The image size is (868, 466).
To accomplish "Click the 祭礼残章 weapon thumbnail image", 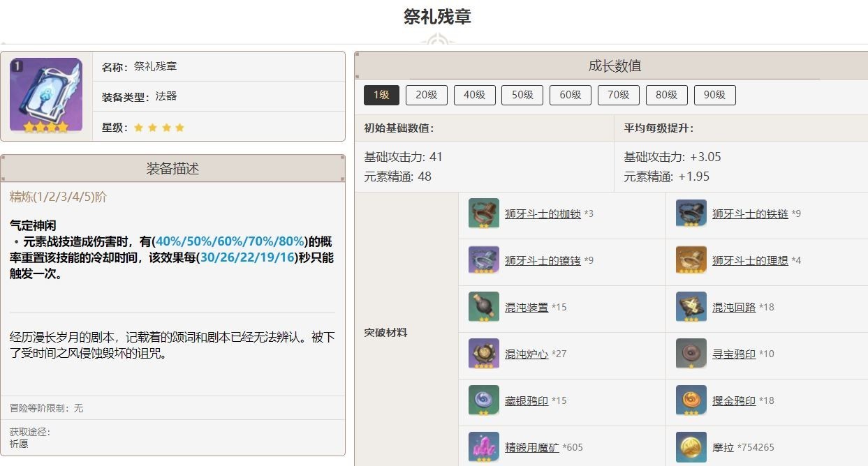I will click(46, 96).
